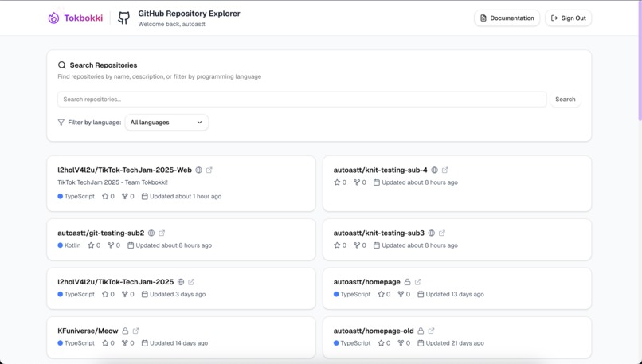Open the All languages filter dropdown
Screen dimensions: 642x364
166,123
